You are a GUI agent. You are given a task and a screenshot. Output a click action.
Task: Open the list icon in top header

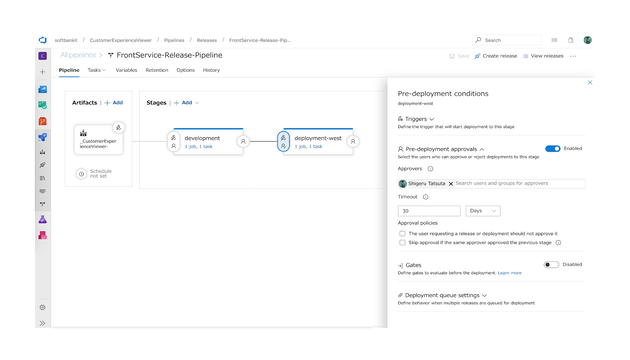click(554, 40)
